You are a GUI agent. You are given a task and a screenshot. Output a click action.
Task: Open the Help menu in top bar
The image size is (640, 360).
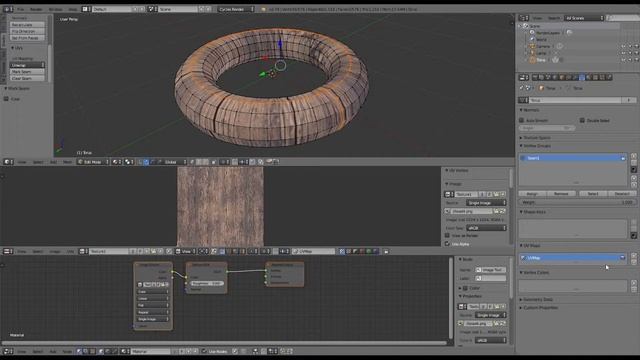[x=73, y=9]
